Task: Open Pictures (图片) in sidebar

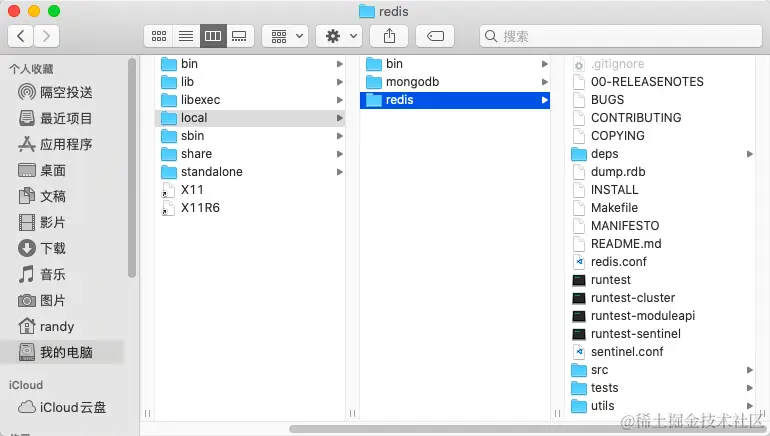Action: (x=42, y=300)
